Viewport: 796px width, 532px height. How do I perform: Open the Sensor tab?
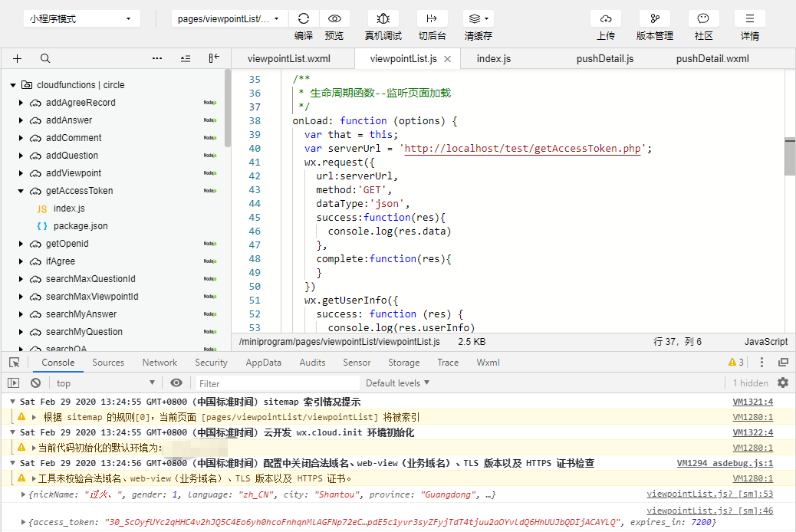coord(357,363)
